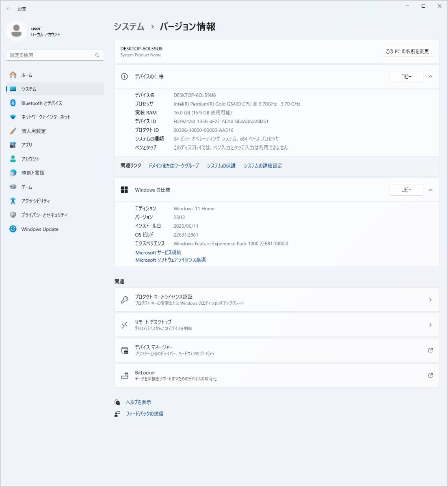
Task: Click BitLocker row title
Action: coord(145,373)
